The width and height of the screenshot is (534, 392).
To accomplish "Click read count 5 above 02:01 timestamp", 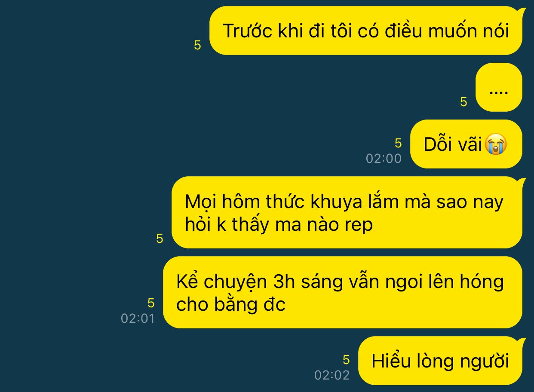I will click(x=151, y=303).
